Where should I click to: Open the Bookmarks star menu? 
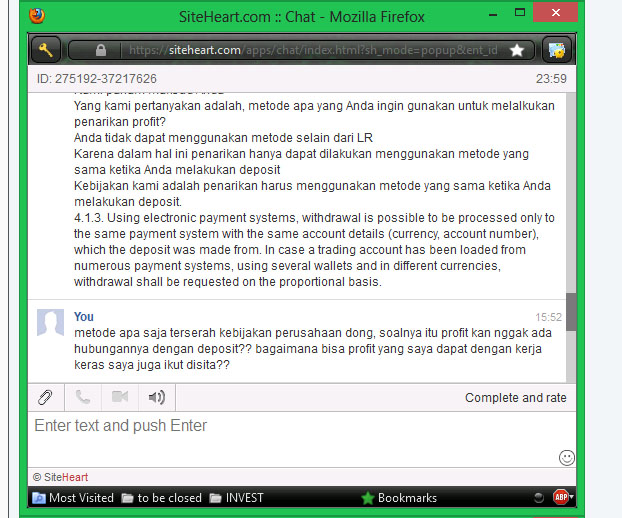coord(399,498)
